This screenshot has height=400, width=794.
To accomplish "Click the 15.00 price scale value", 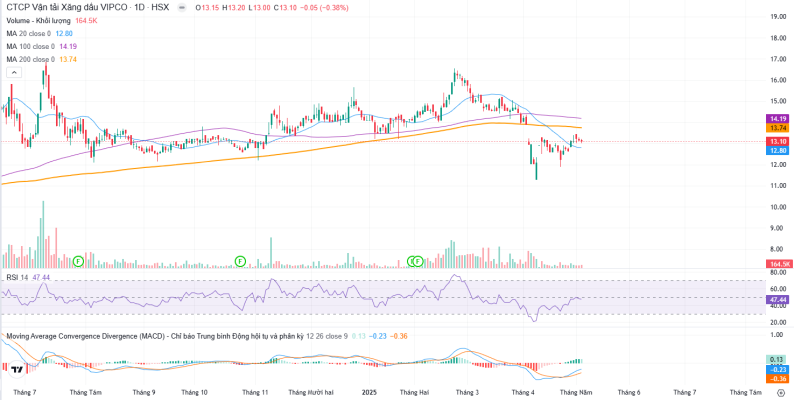I will tap(777, 101).
